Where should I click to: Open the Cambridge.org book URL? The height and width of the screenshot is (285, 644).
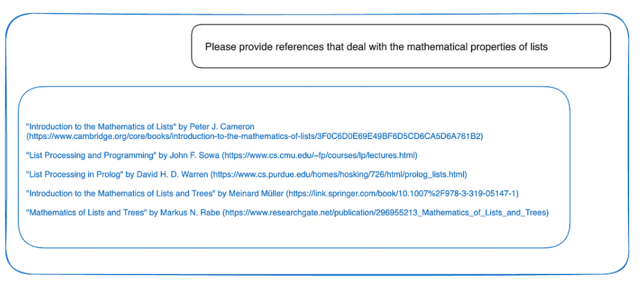(254, 137)
